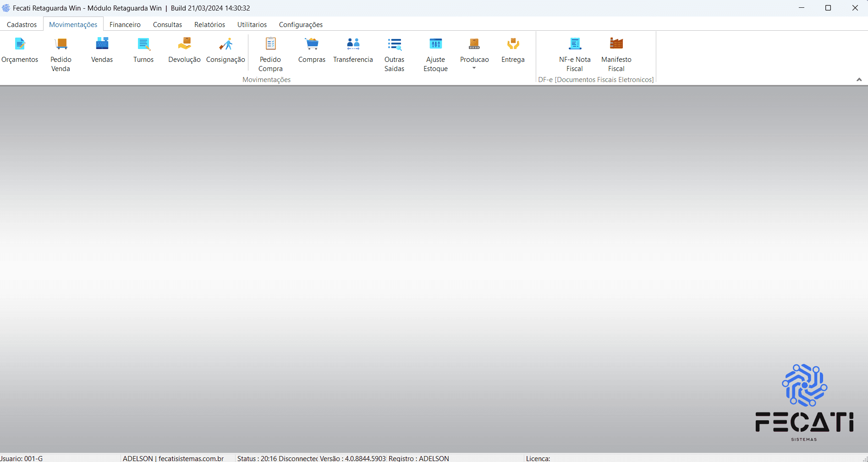Switch to the Cadastros tab
The width and height of the screenshot is (868, 462).
22,25
